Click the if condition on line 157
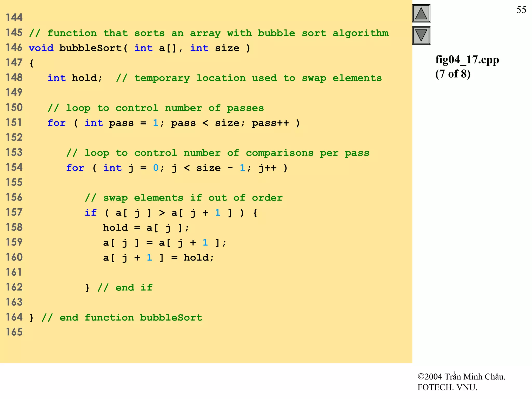The width and height of the screenshot is (532, 399). 171,213
